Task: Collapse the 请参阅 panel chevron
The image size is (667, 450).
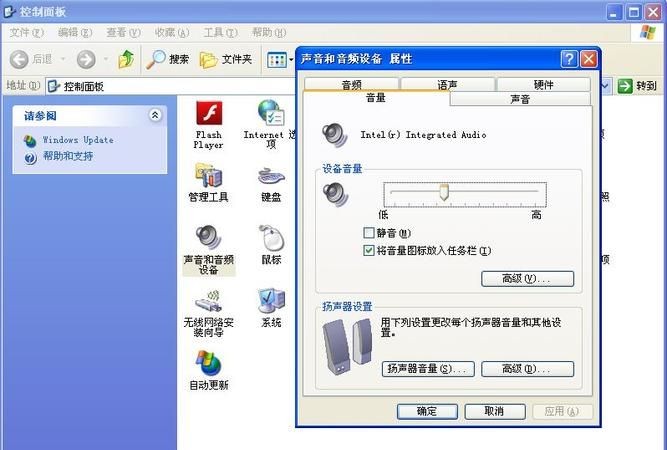Action: [155, 115]
